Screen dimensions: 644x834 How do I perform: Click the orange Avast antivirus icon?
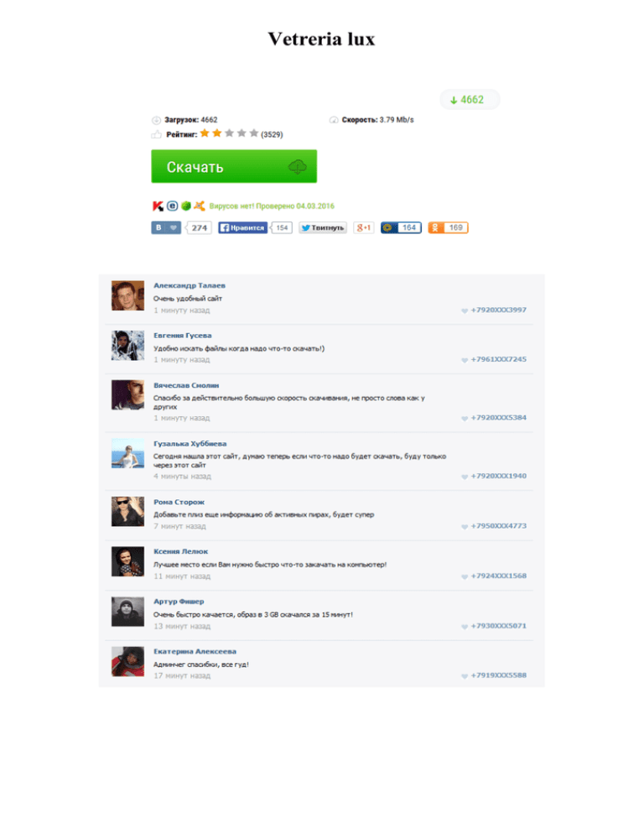[x=200, y=206]
